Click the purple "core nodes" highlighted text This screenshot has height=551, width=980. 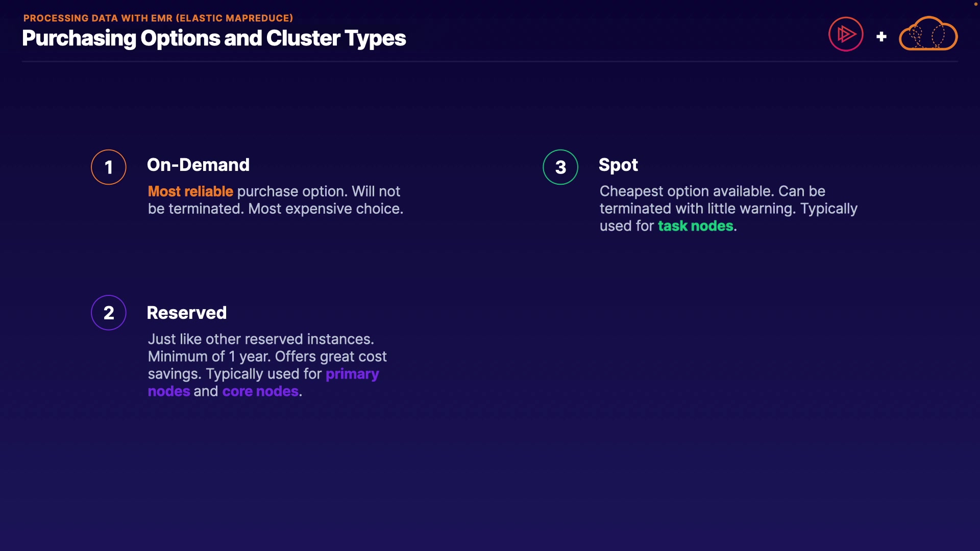pyautogui.click(x=260, y=391)
